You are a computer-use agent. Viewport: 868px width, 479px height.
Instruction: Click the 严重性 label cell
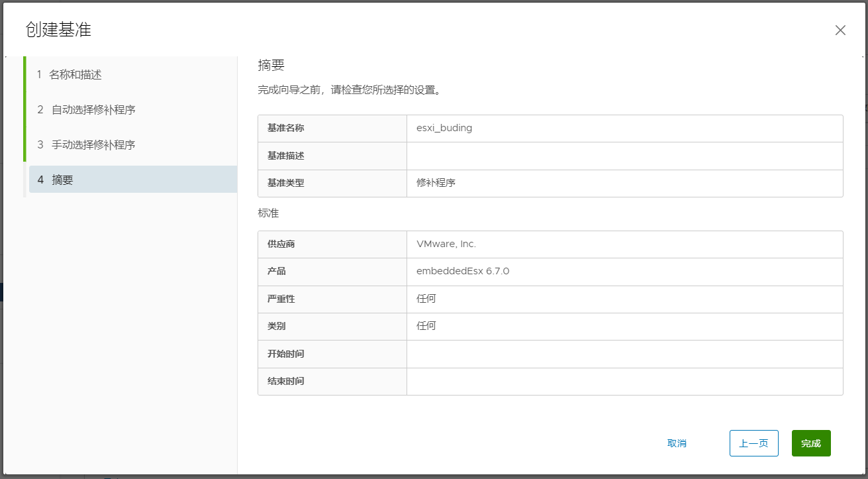pos(332,299)
